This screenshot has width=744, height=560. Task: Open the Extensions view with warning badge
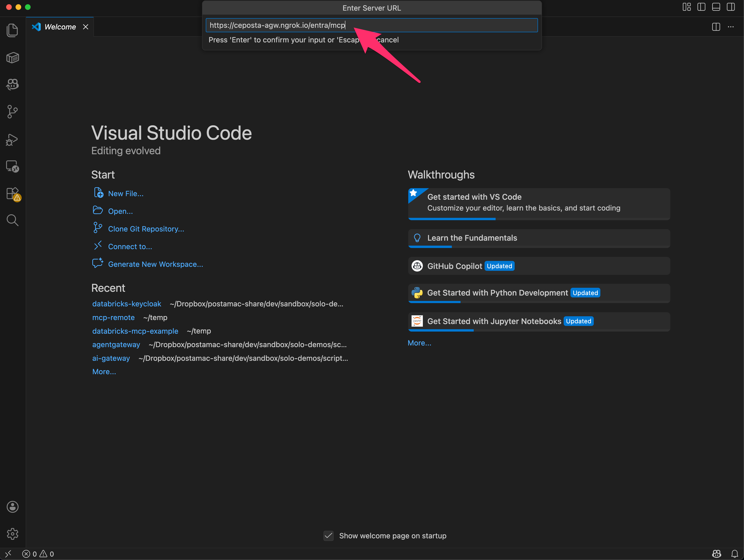[x=12, y=193]
